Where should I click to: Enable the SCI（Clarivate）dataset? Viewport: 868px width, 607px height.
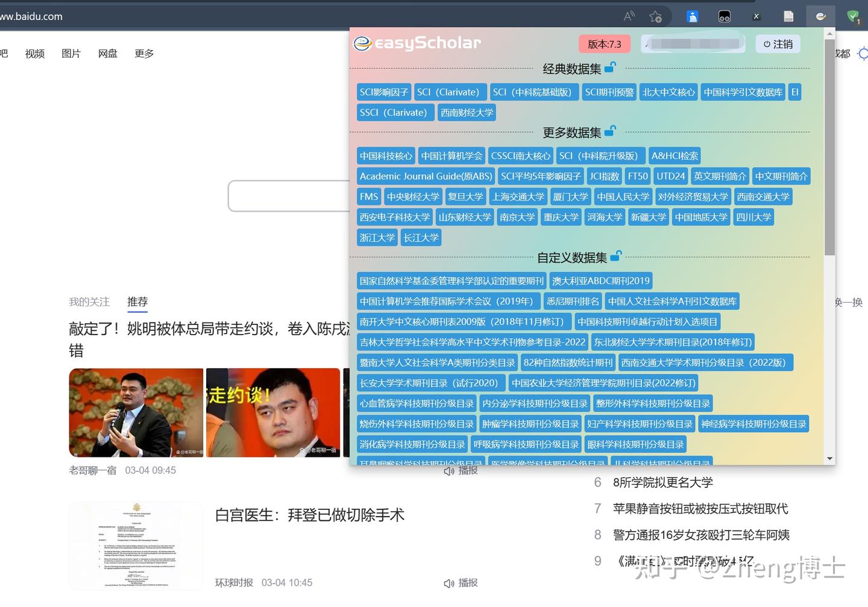pos(450,92)
